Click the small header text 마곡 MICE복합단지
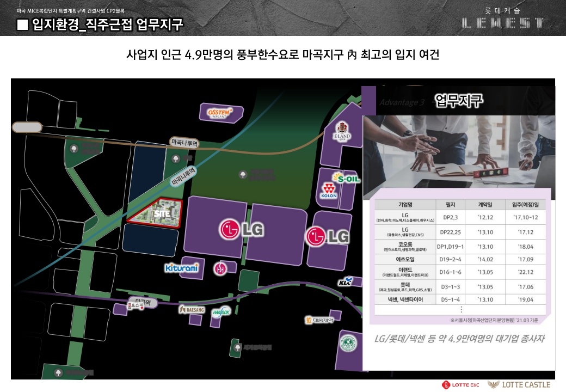Screen dimensions: 566x392 click(70, 11)
